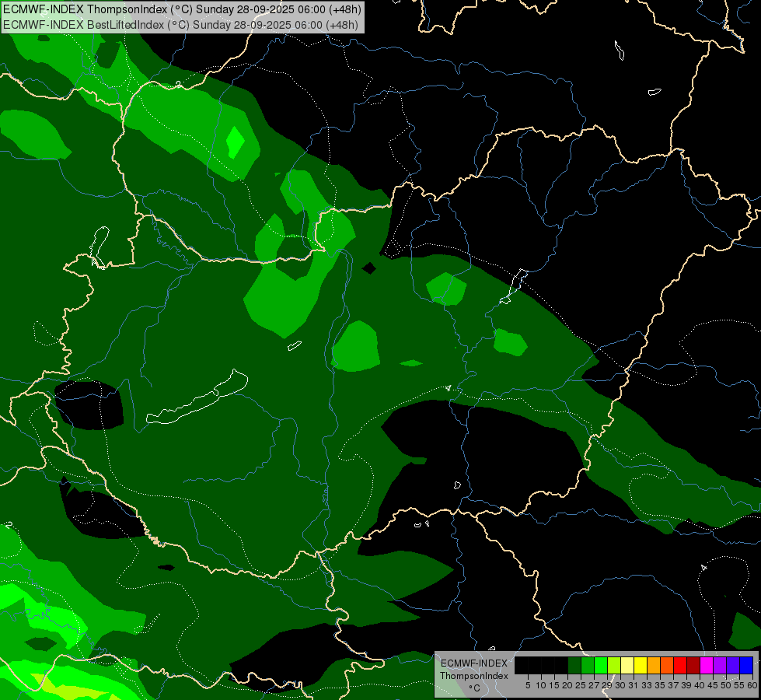
Task: Select the yellow-green 29–30 legend swatch
Action: 614,665
